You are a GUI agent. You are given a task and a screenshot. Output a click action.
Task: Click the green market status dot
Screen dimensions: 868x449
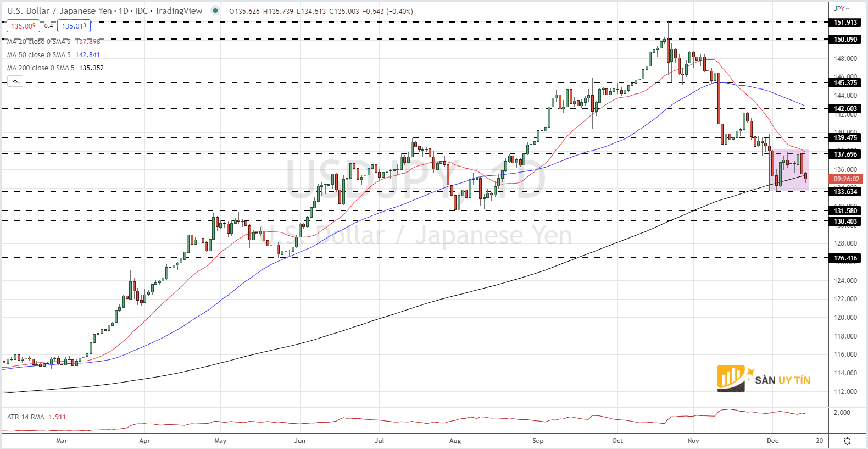pos(215,10)
